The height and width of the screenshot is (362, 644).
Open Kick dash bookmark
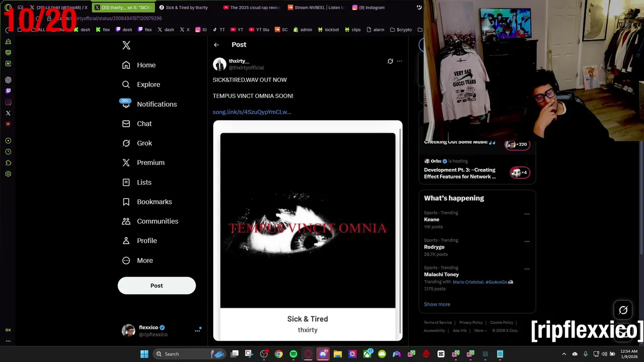click(x=82, y=30)
